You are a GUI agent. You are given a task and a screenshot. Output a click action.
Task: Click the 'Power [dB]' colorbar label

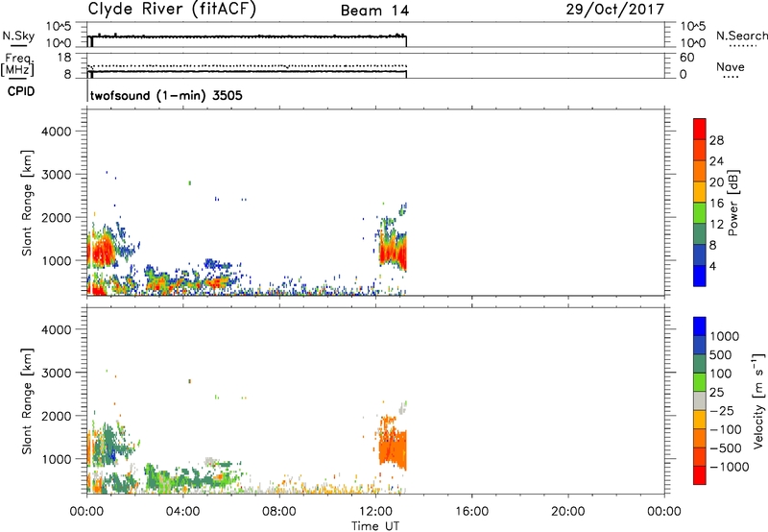[x=732, y=203]
